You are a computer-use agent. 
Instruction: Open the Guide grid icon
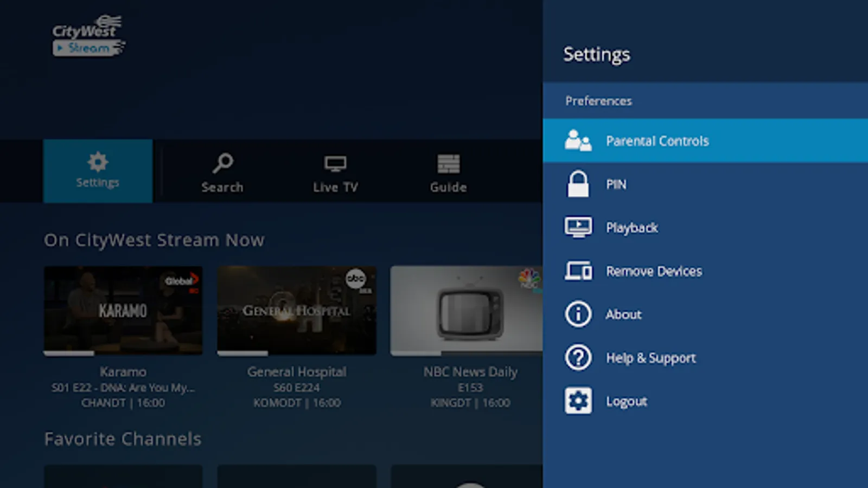[x=449, y=164]
